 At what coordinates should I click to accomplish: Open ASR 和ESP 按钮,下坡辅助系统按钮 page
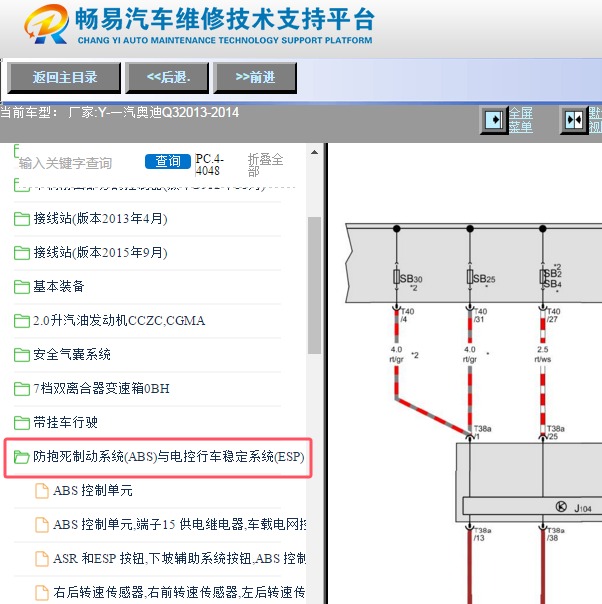pos(179,559)
